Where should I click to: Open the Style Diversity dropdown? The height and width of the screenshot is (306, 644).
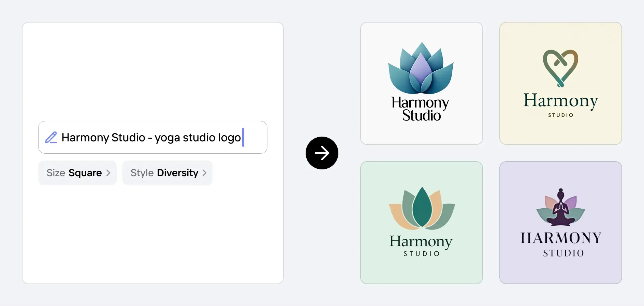167,173
